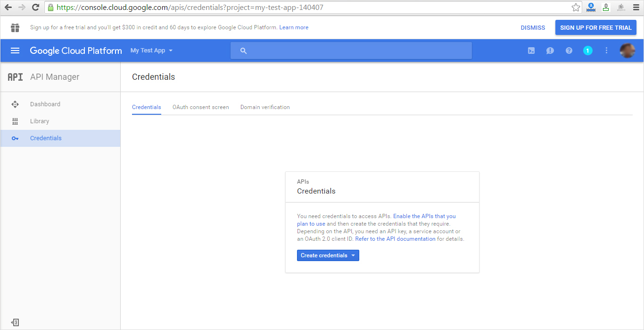Viewport: 644px width, 330px height.
Task: Click the gray extension icon in Chrome toolbar
Action: pyautogui.click(x=621, y=8)
